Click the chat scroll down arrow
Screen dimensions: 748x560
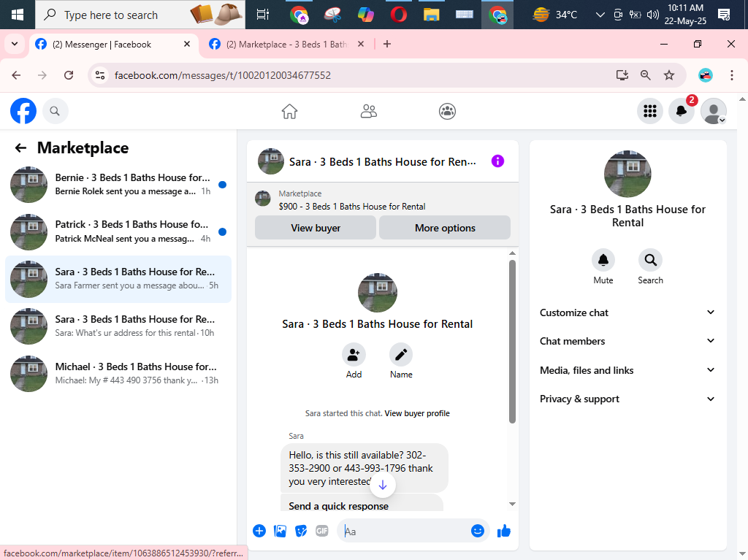tap(512, 505)
